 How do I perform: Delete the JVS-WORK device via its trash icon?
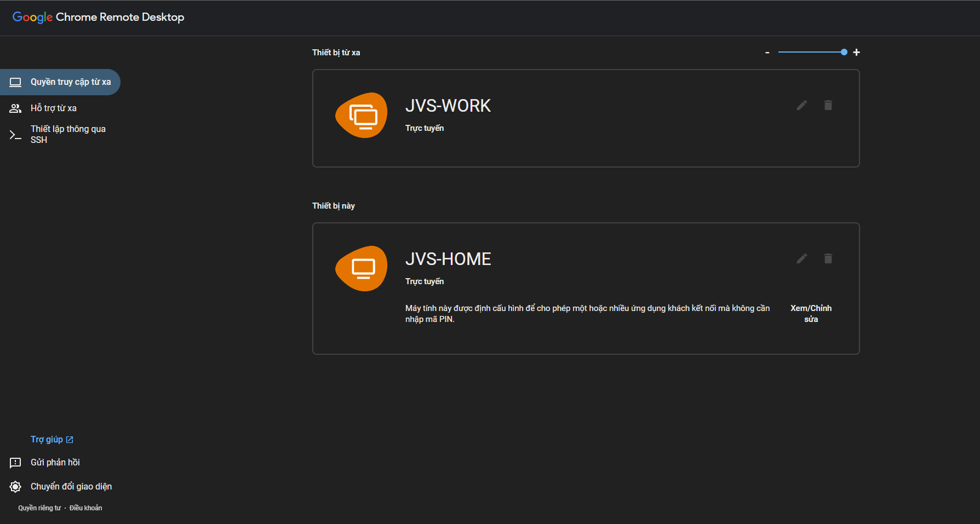pyautogui.click(x=828, y=105)
